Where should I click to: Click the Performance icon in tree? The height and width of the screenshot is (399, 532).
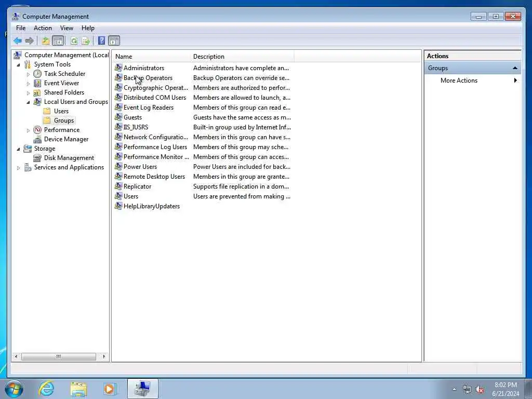click(37, 130)
